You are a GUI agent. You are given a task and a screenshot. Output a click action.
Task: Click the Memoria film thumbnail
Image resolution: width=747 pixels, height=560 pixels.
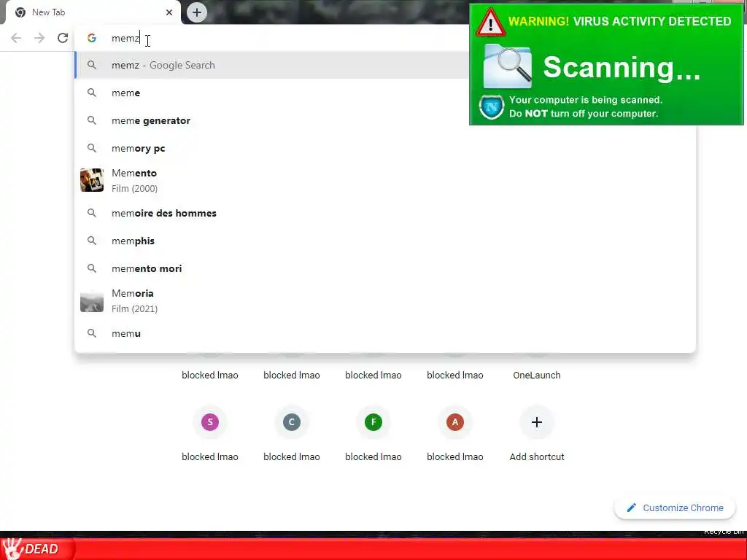point(92,300)
